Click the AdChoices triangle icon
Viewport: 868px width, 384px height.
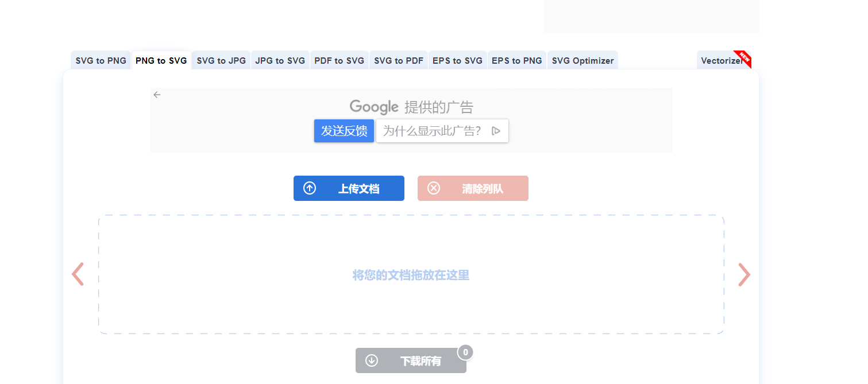coord(496,130)
